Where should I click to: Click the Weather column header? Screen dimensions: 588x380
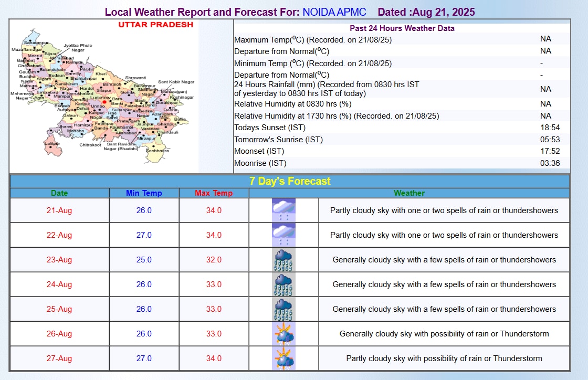(409, 193)
